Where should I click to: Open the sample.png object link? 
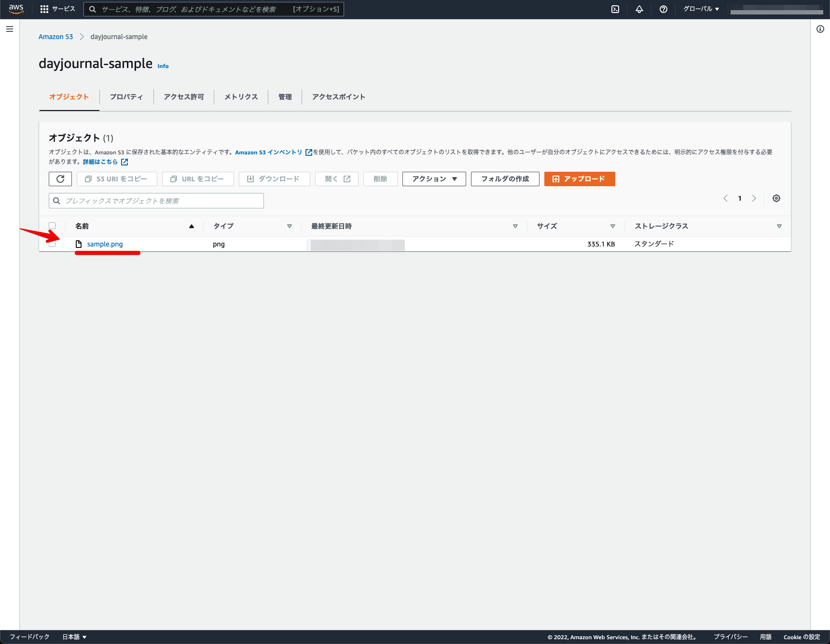click(105, 244)
